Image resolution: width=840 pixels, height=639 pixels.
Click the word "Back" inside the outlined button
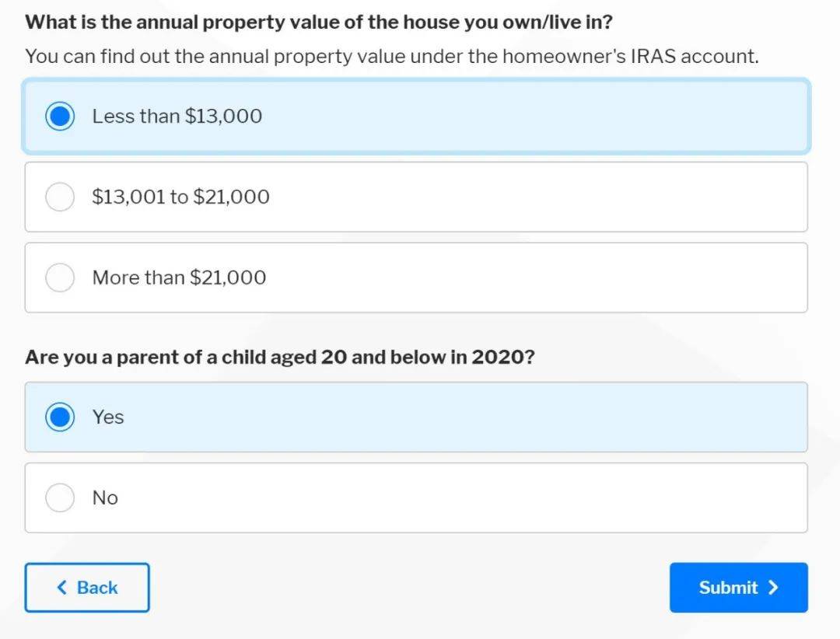point(97,588)
